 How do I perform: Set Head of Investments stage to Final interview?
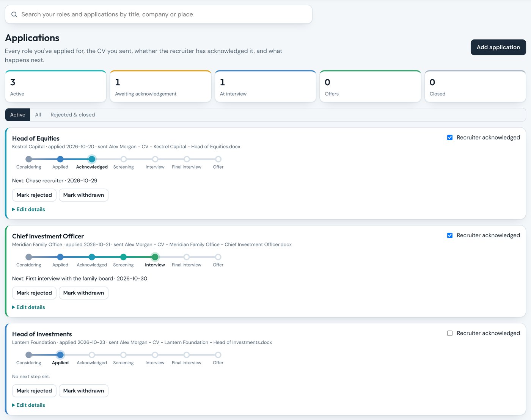click(x=187, y=355)
